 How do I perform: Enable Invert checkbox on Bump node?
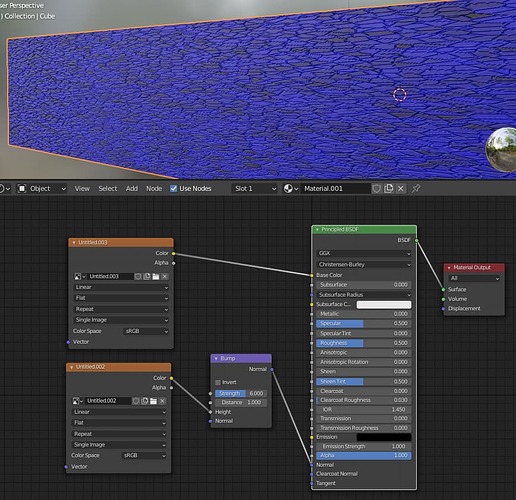(218, 382)
